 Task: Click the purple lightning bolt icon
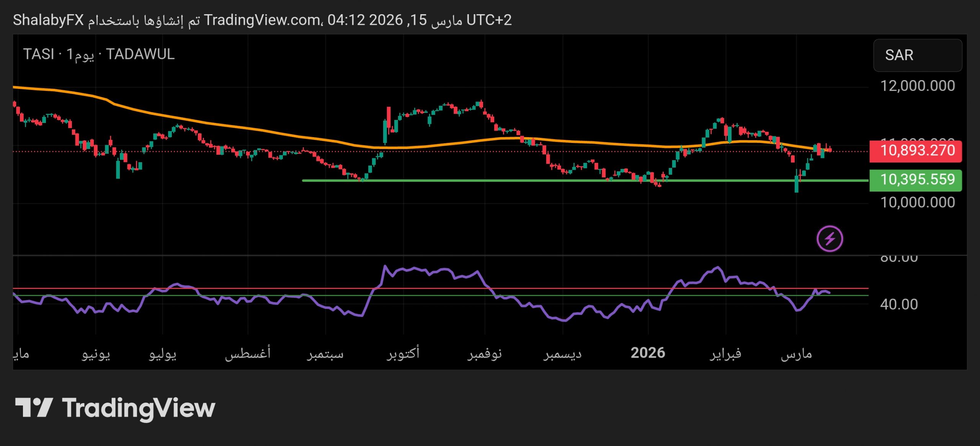coord(830,239)
